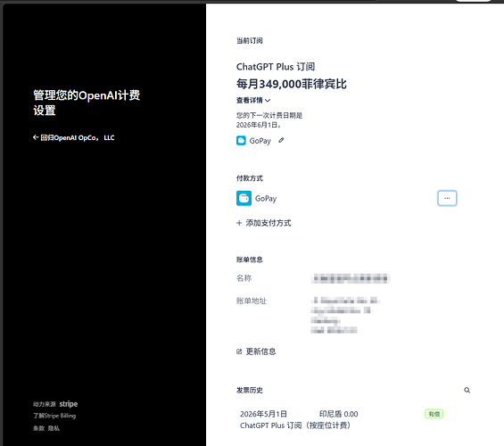
Task: Click the 每月349,000菲律宾比 price text
Action: [x=292, y=84]
